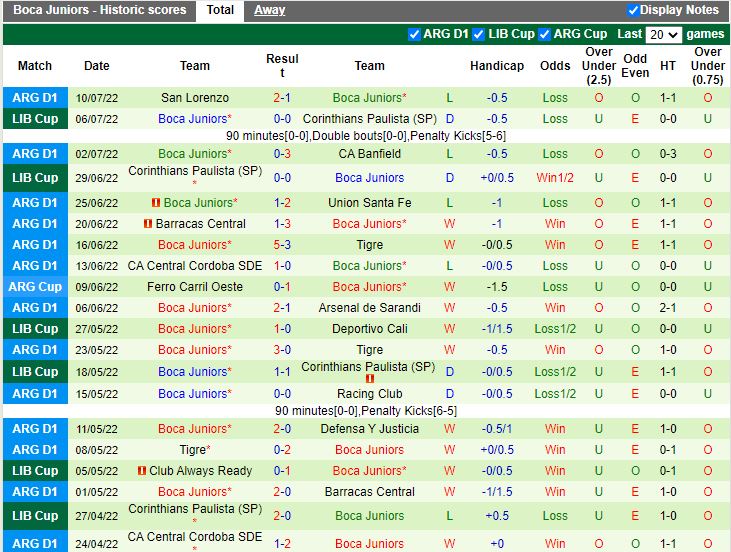Image resolution: width=731 pixels, height=552 pixels.
Task: Toggle the Display Notes checkbox
Action: pyautogui.click(x=633, y=10)
